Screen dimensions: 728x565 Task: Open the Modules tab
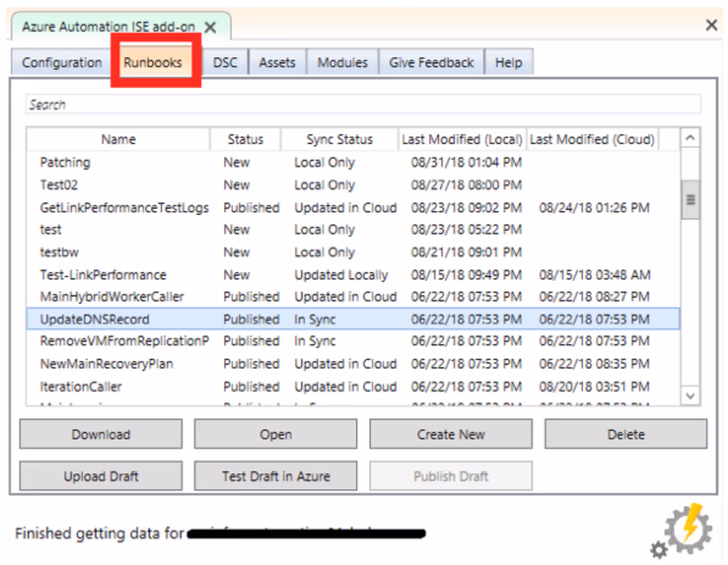(x=343, y=62)
